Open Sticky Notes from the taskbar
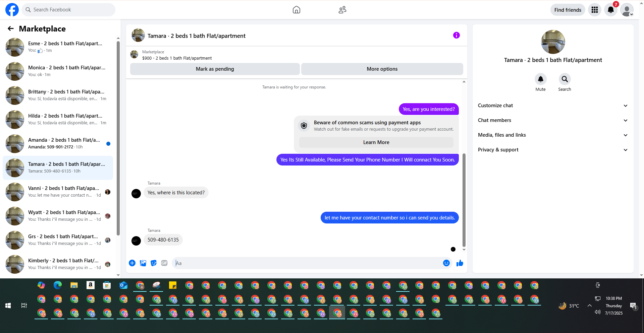 tap(173, 285)
